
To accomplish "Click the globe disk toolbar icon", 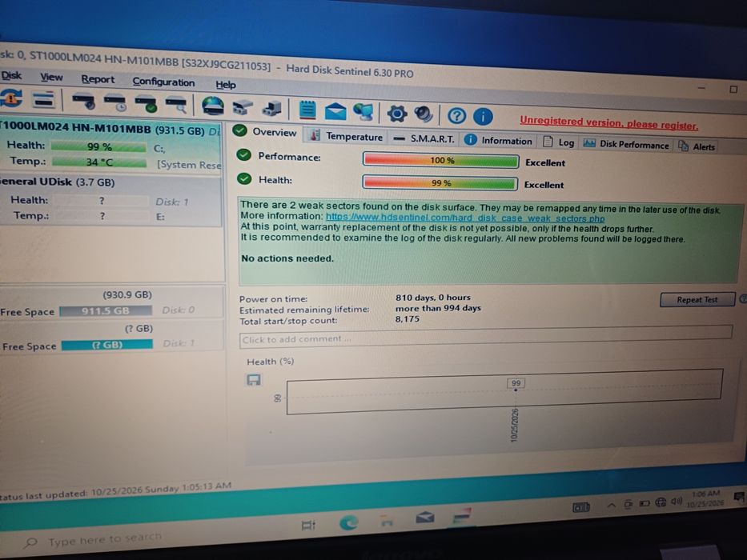I will click(212, 106).
